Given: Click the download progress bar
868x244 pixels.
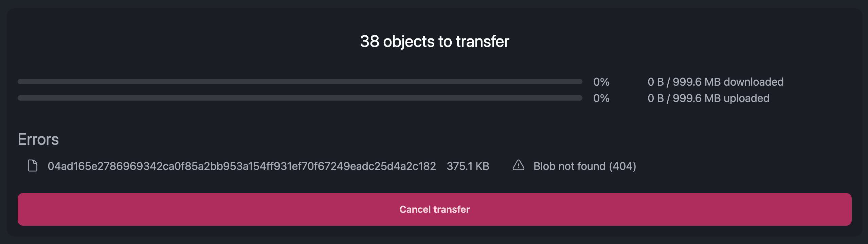Looking at the screenshot, I should click(300, 82).
